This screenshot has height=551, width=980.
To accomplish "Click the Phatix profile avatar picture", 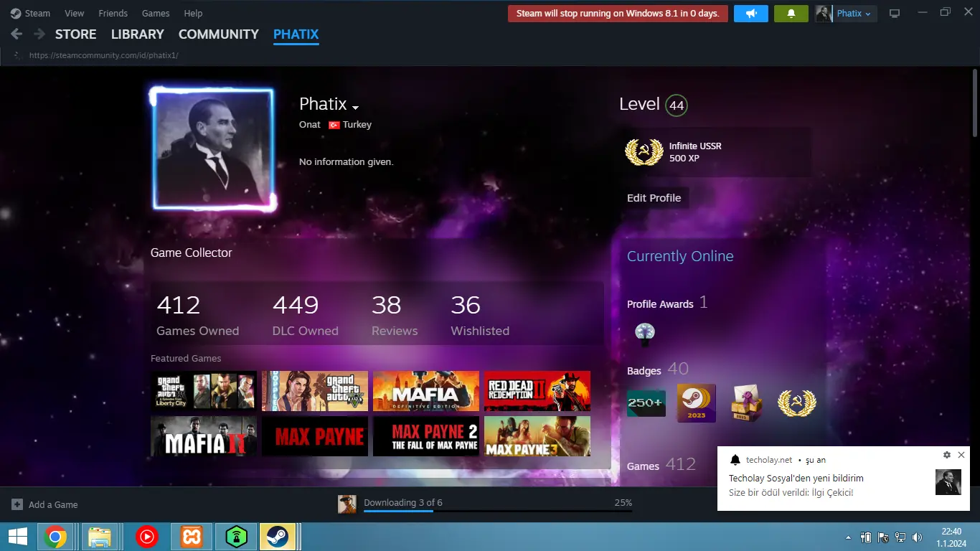I will pos(213,149).
